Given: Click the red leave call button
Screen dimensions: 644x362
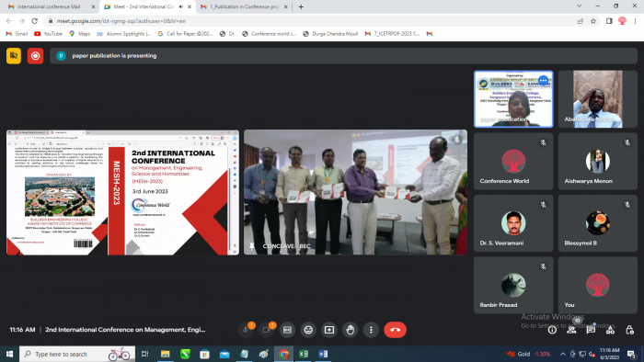Looking at the screenshot, I should coord(395,330).
